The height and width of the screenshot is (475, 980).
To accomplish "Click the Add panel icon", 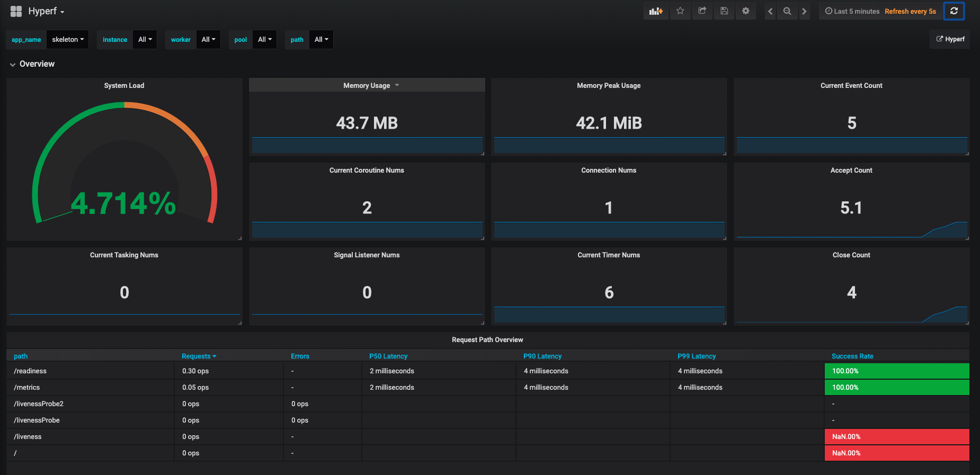I will (656, 11).
